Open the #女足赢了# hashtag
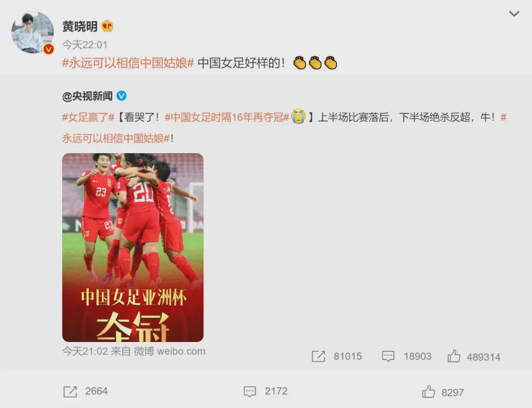 pos(88,117)
